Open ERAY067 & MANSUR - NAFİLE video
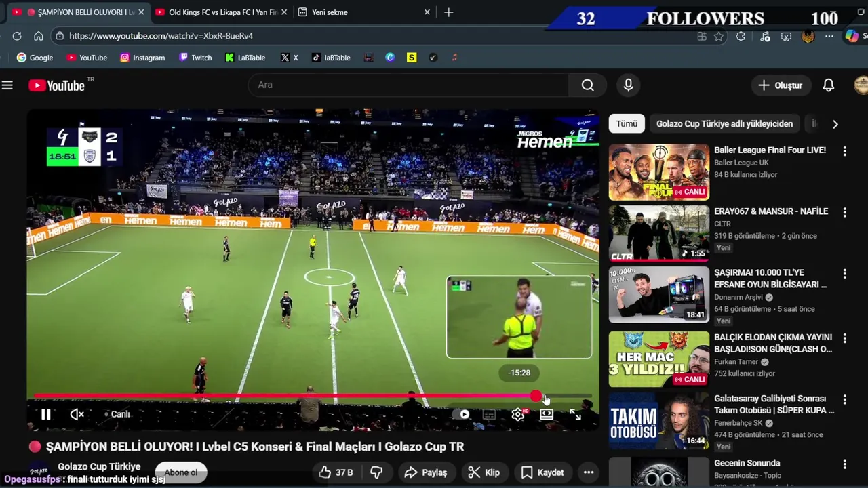Screen dimensions: 868x488 point(771,211)
